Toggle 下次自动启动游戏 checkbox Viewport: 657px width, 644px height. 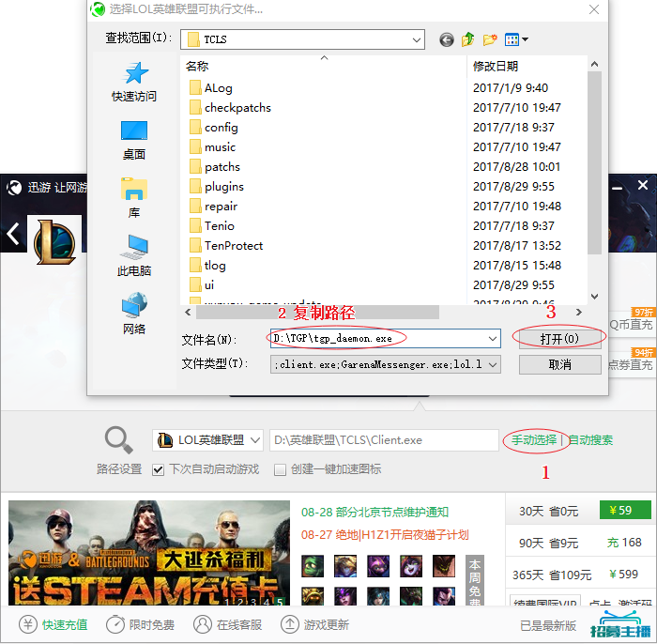[x=158, y=469]
